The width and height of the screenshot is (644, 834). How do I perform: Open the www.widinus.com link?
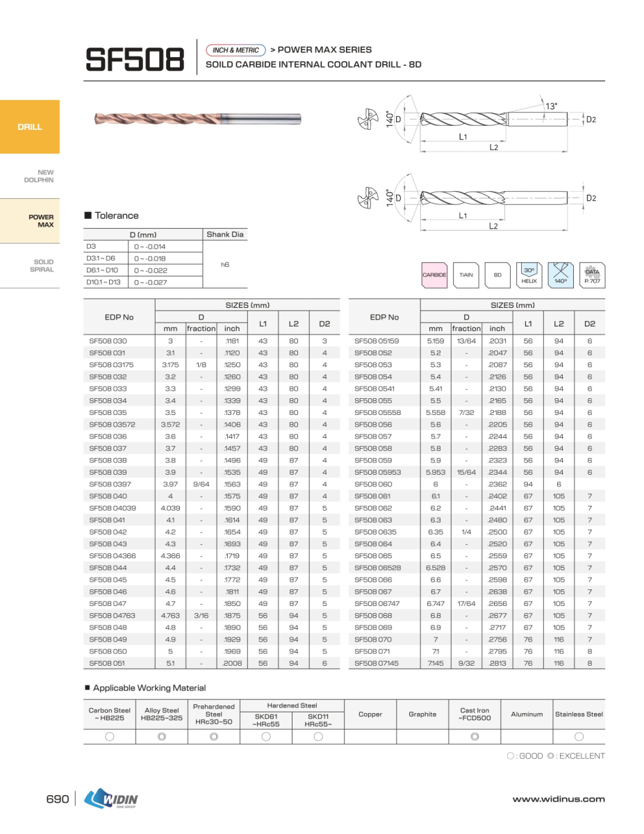[x=559, y=799]
